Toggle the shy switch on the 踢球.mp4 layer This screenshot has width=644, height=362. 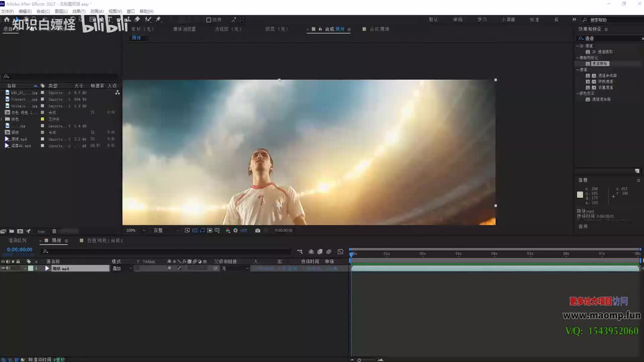[x=169, y=268]
